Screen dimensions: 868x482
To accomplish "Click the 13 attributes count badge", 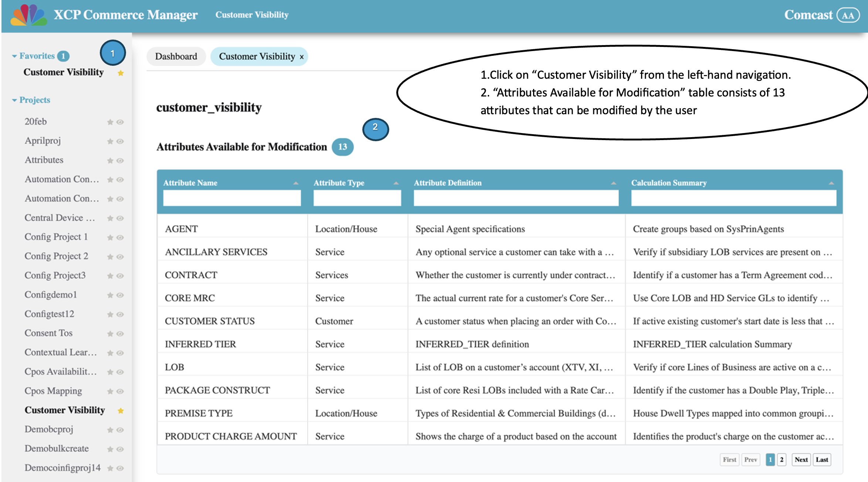I will point(343,147).
